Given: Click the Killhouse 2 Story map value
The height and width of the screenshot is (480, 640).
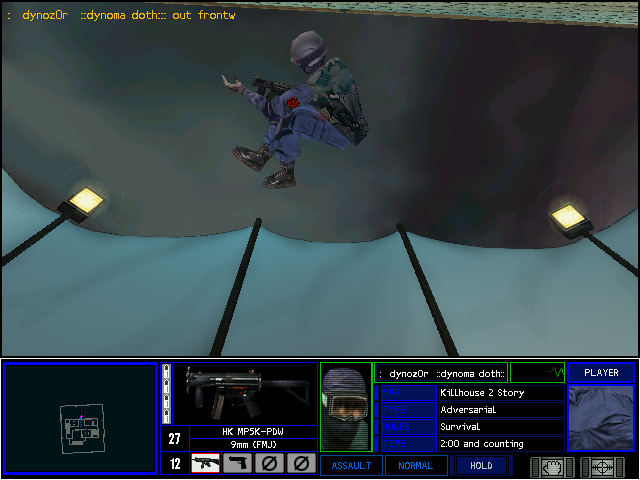Looking at the screenshot, I should pyautogui.click(x=501, y=393).
